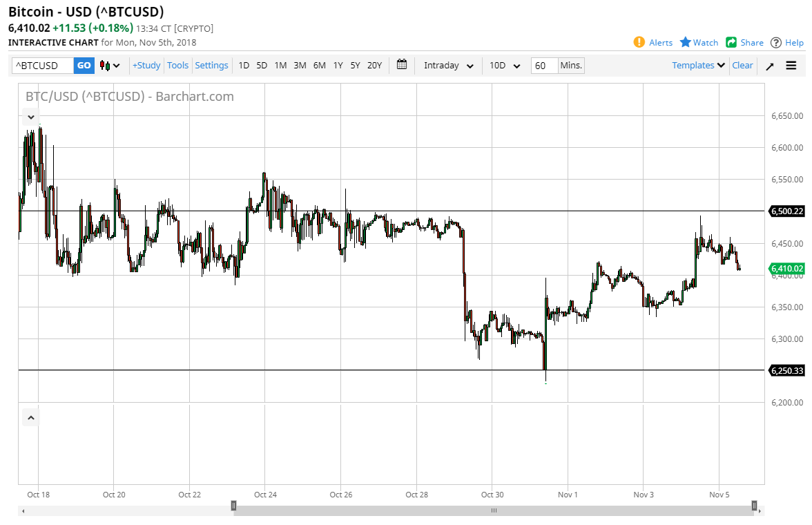Image resolution: width=812 pixels, height=525 pixels.
Task: Open the calendar date-range icon
Action: pos(401,65)
